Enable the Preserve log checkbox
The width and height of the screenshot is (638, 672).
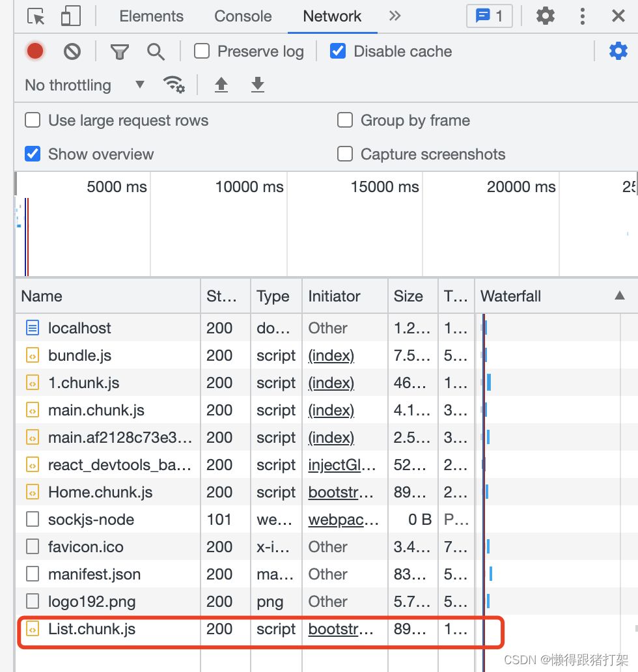[x=202, y=51]
